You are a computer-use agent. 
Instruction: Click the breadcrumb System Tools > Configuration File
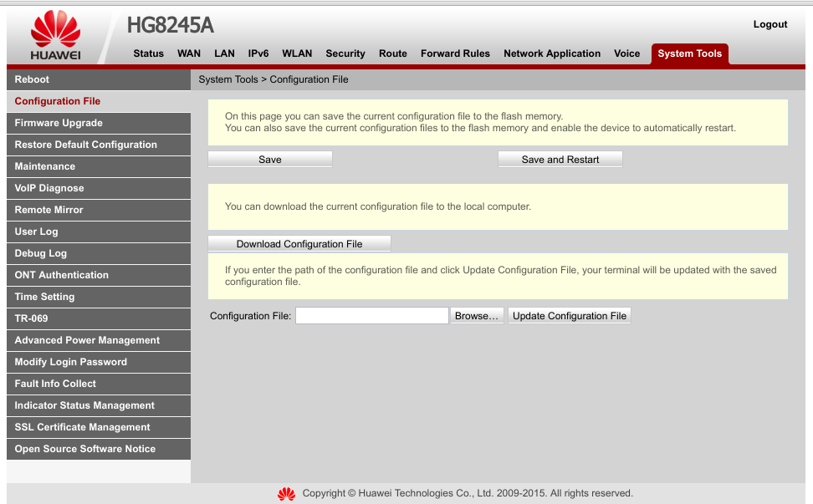point(274,79)
